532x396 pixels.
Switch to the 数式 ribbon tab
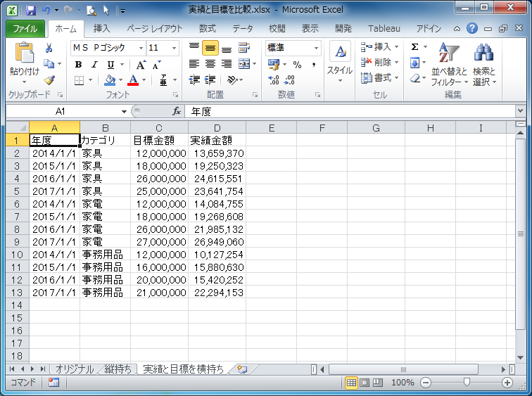[207, 29]
